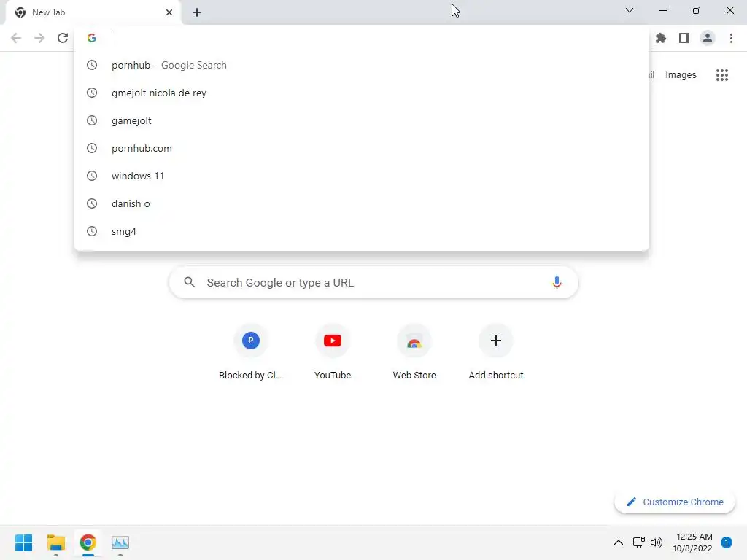The width and height of the screenshot is (747, 560).
Task: Open the Web Store shortcut
Action: coord(414,352)
